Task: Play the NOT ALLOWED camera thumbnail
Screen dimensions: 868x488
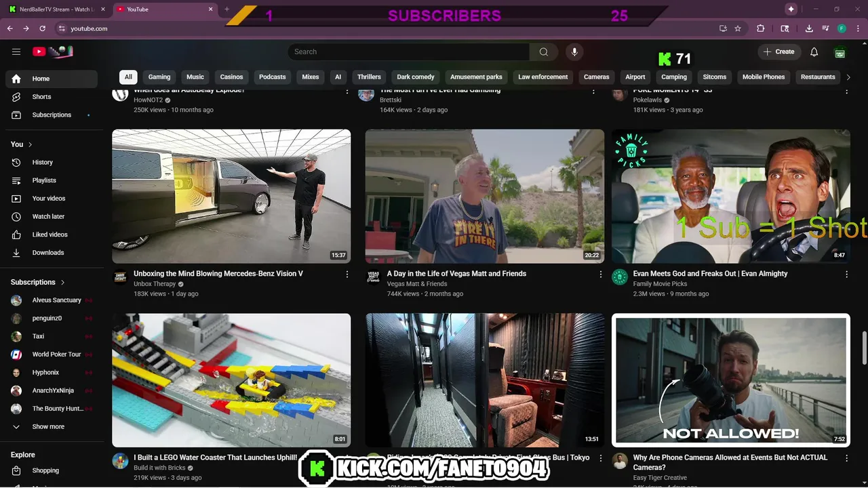Action: [731, 380]
